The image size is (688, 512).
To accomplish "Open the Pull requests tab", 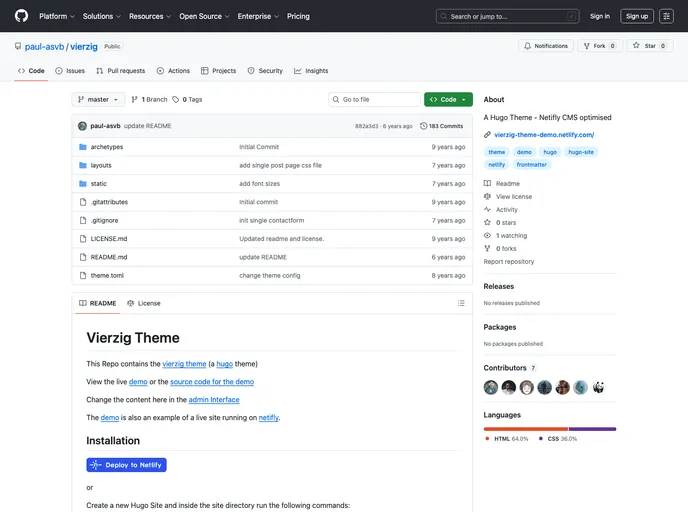I will pos(120,71).
